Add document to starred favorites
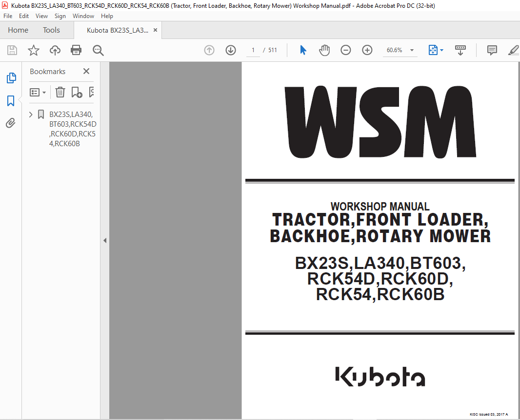This screenshot has width=520, height=420. click(x=34, y=50)
